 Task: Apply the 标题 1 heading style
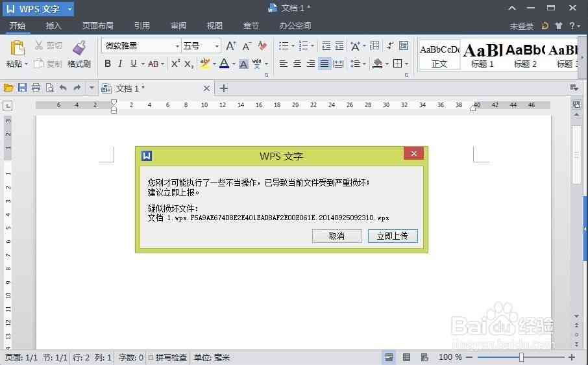pyautogui.click(x=482, y=55)
